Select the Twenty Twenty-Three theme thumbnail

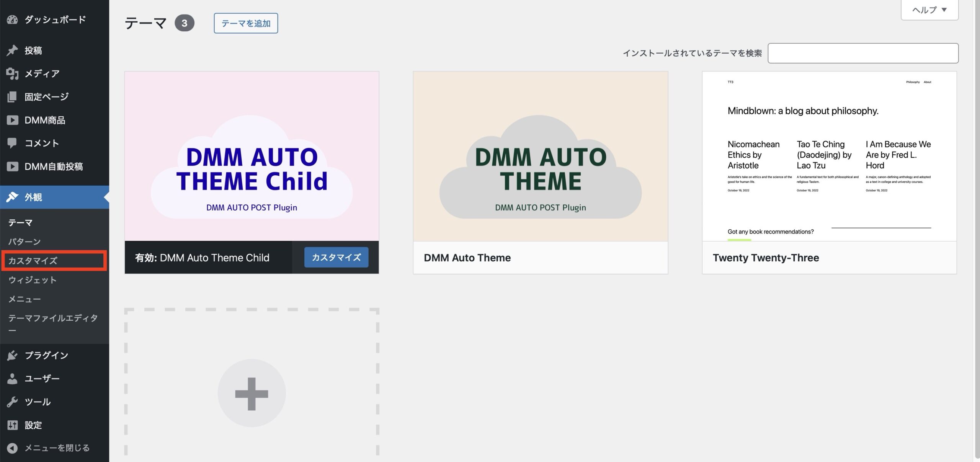[829, 156]
